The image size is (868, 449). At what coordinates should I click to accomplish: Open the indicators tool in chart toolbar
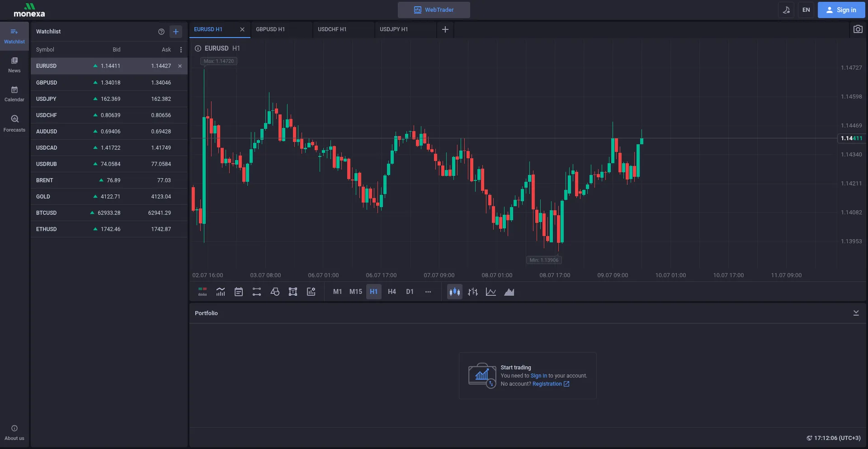coord(221,292)
